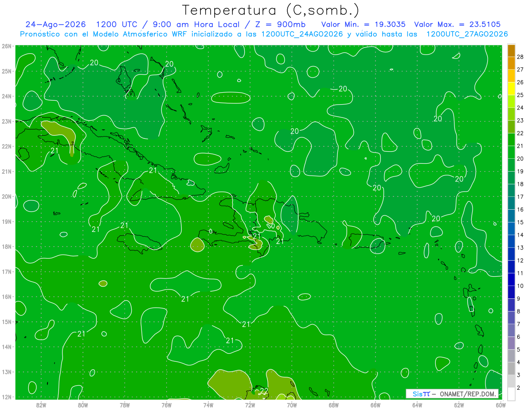The height and width of the screenshot is (411, 532).
Task: Click latitude axis label '19N'
Action: click(x=6, y=221)
